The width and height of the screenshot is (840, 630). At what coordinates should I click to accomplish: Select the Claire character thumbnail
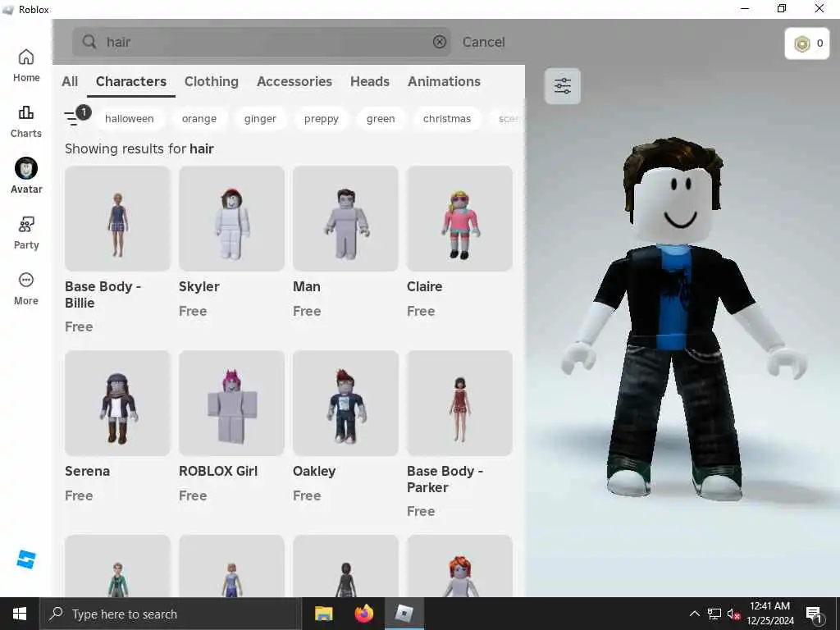point(459,218)
